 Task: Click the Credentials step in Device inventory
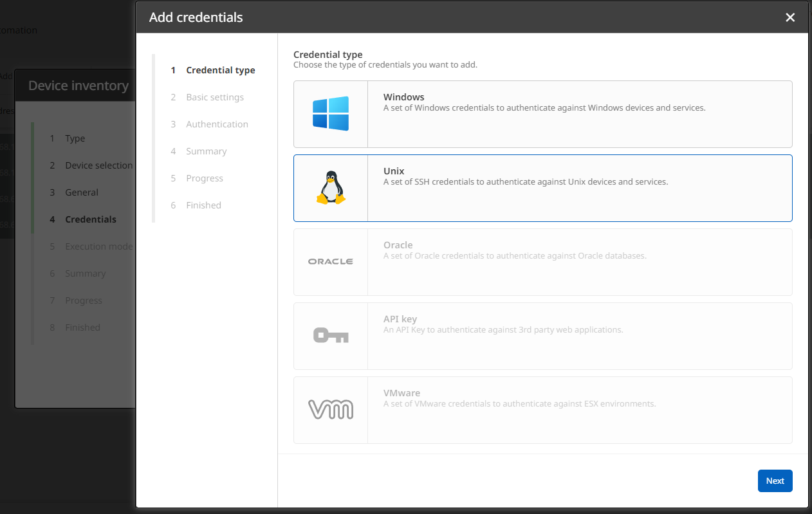point(90,219)
